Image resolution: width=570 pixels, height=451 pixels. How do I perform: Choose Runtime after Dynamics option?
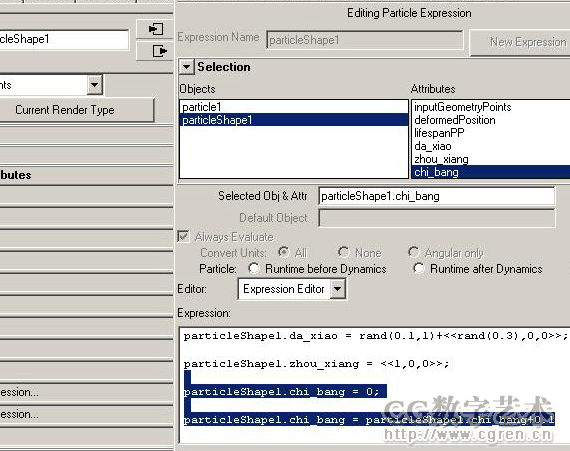pyautogui.click(x=419, y=269)
